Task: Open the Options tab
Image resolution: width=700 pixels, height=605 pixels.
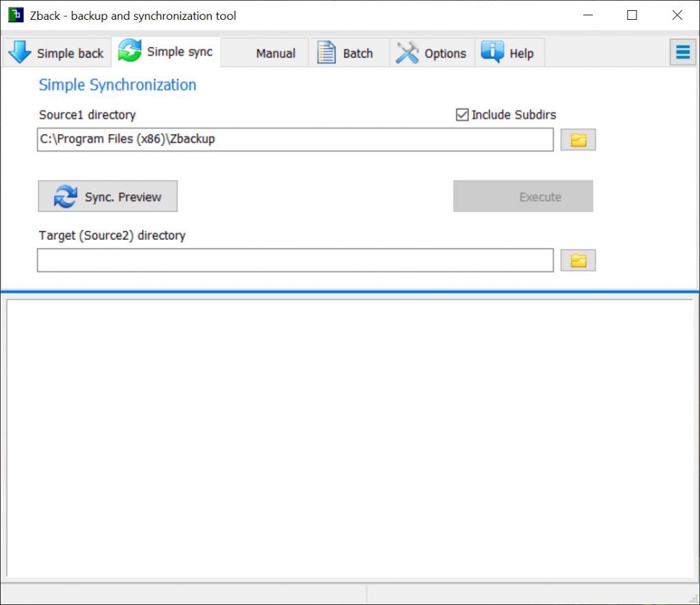Action: (x=432, y=53)
